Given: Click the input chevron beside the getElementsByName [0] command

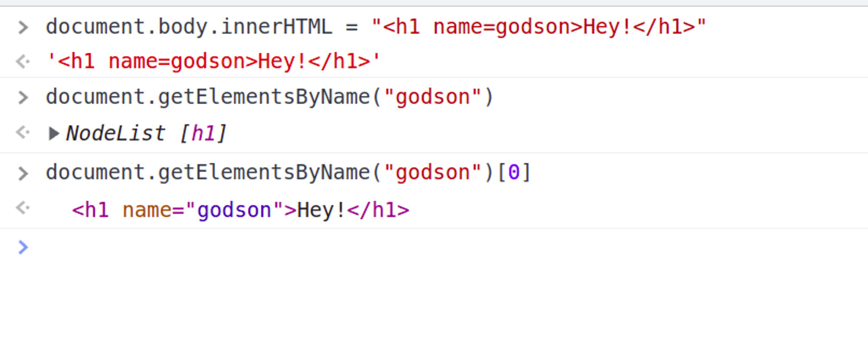Looking at the screenshot, I should tap(23, 173).
